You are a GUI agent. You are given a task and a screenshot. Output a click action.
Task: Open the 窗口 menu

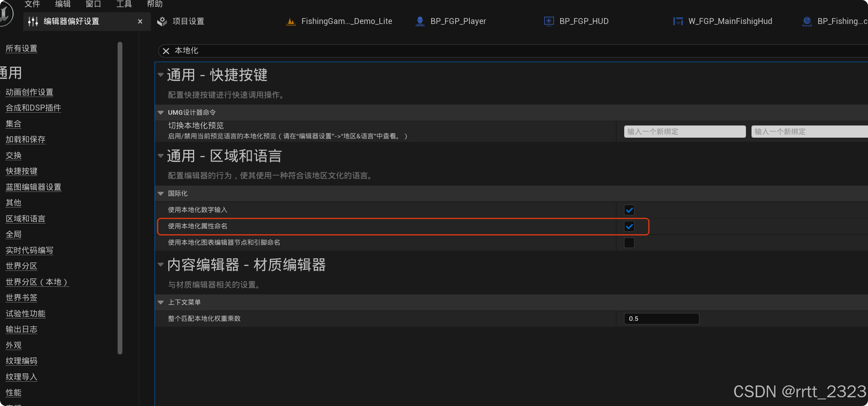pyautogui.click(x=93, y=4)
